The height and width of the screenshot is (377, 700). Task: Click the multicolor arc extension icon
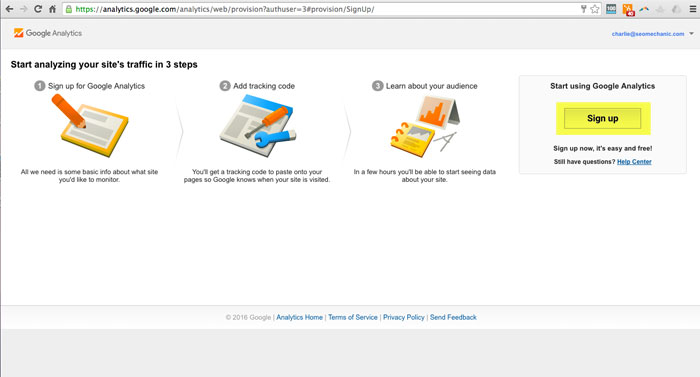tap(644, 9)
